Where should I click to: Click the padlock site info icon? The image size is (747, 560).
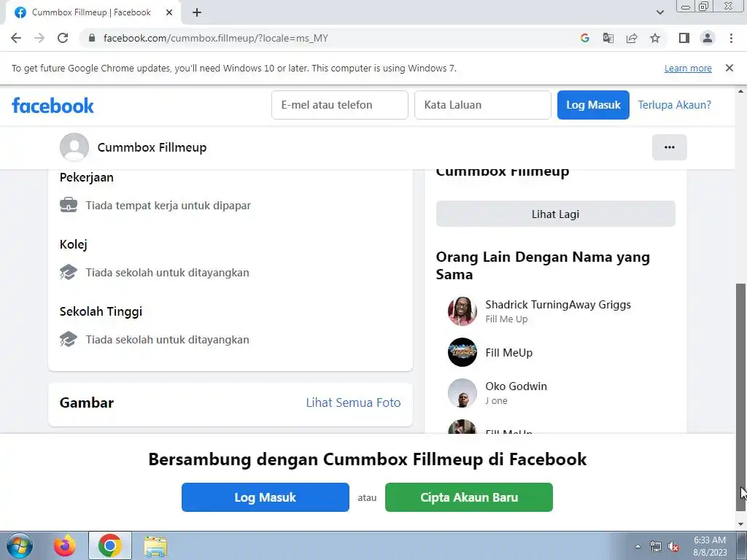click(x=92, y=38)
